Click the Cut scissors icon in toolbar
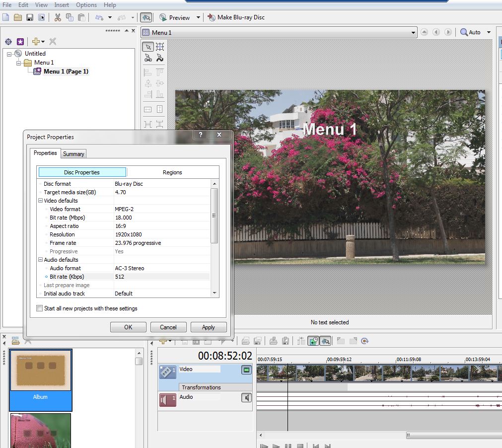 click(58, 17)
